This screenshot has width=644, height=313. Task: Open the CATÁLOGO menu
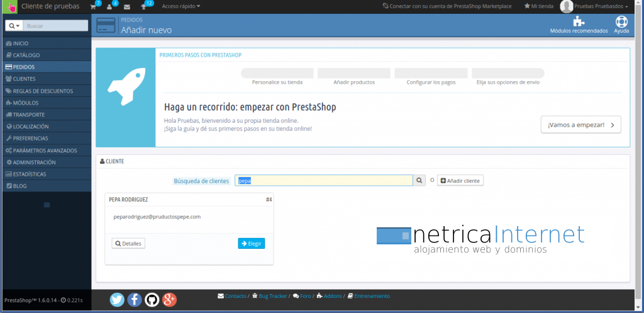click(x=47, y=55)
